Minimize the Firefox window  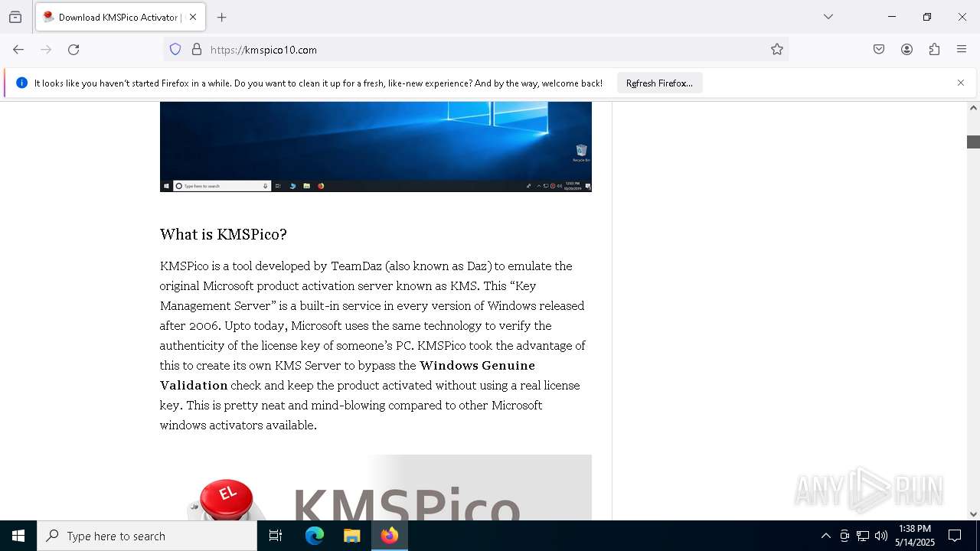tap(892, 17)
